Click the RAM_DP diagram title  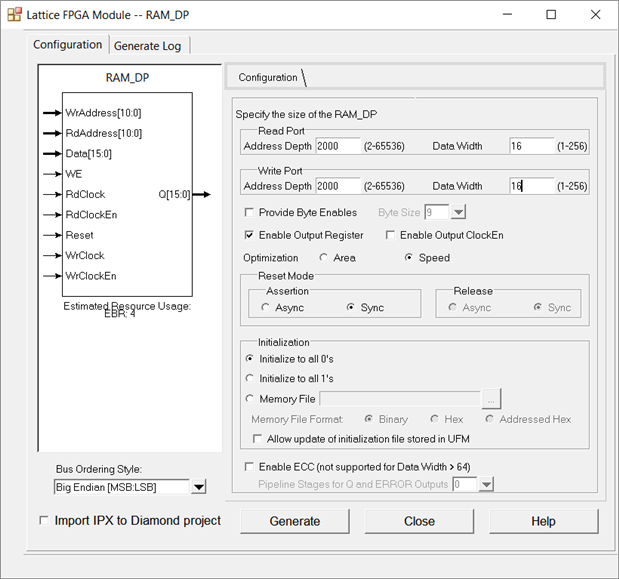coord(128,78)
